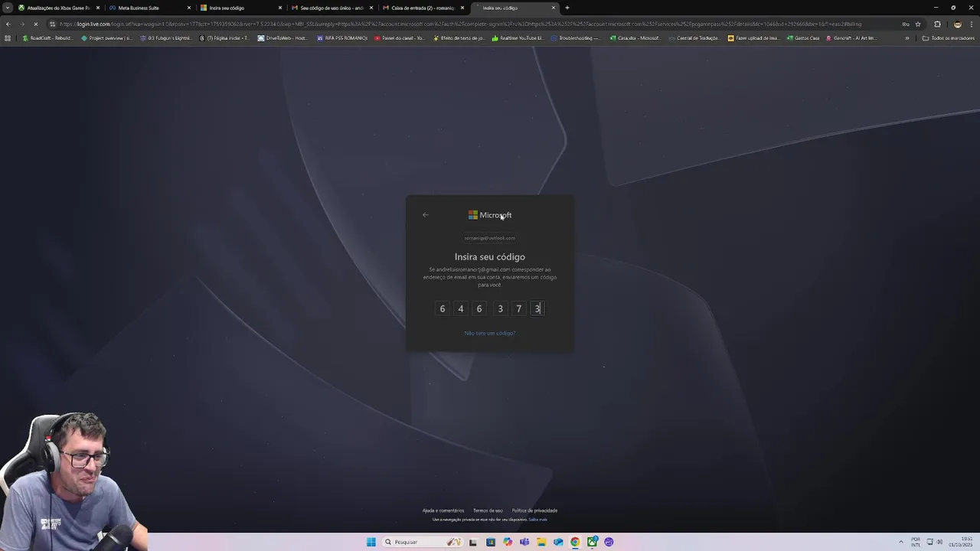Open the RoadCraft bookmark
Viewport: 980px width, 551px height.
click(47, 38)
